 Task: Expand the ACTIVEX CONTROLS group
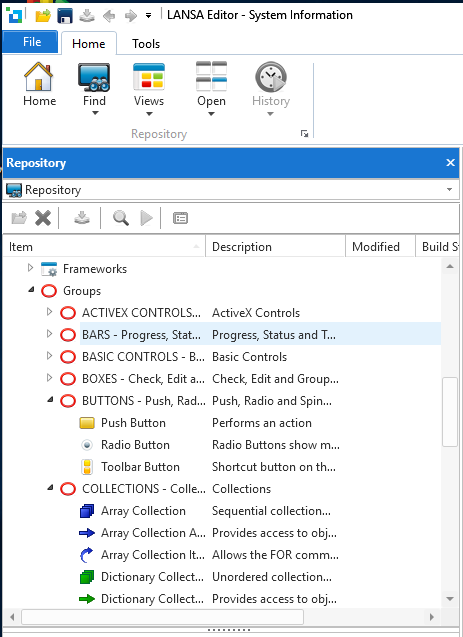(x=49, y=312)
